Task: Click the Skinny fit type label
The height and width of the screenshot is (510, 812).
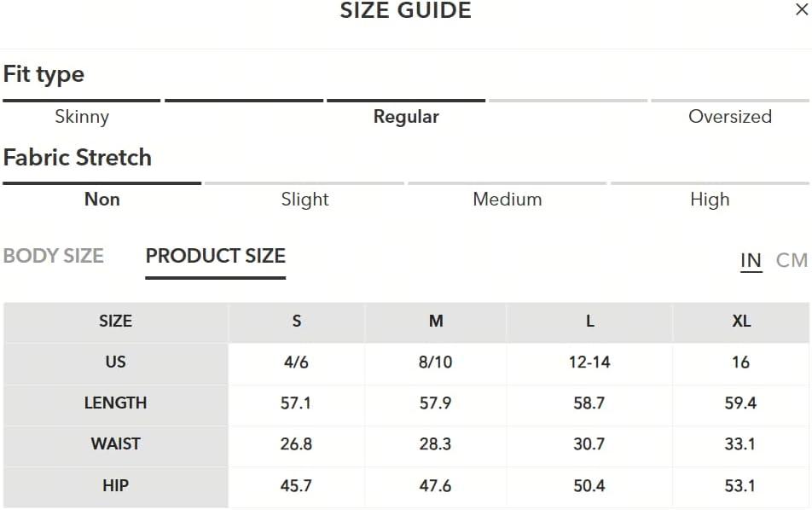Action: (x=82, y=117)
